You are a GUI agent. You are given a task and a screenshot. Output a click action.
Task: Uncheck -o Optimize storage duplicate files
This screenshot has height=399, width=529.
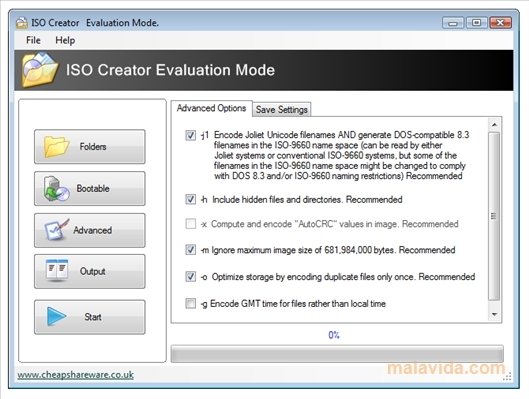tap(191, 277)
